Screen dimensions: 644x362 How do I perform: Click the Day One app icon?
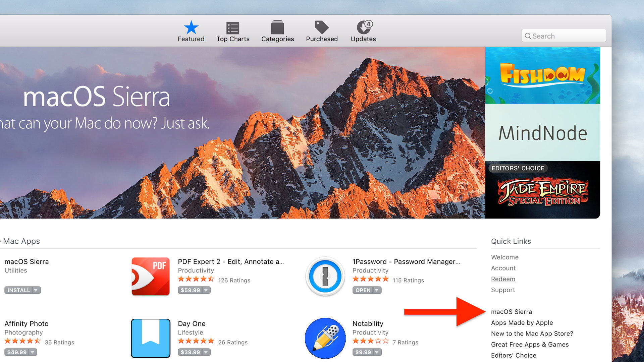point(150,338)
